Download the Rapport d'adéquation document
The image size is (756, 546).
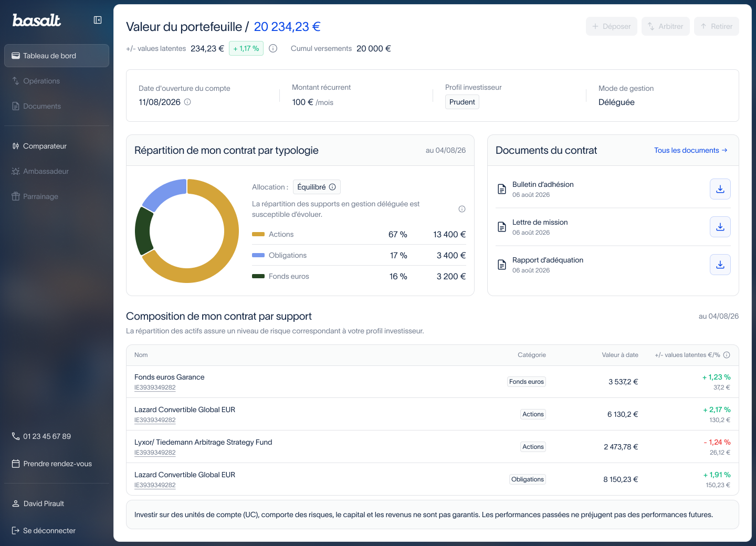pyautogui.click(x=720, y=265)
